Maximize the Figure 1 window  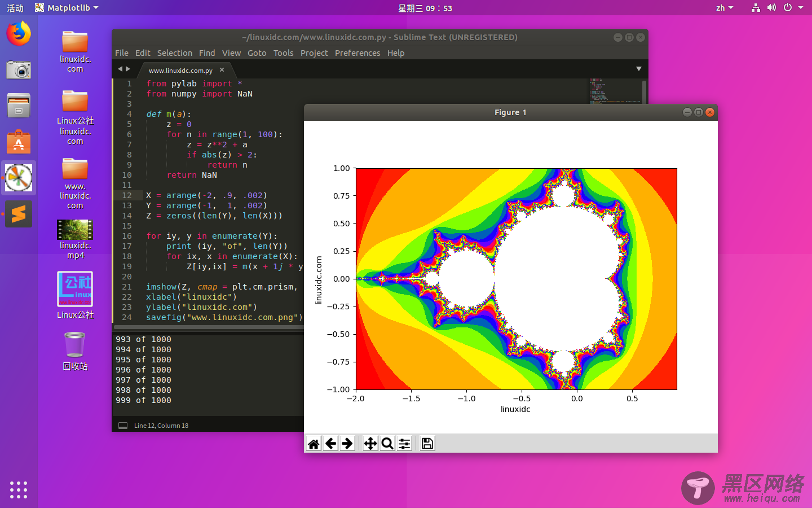click(699, 112)
